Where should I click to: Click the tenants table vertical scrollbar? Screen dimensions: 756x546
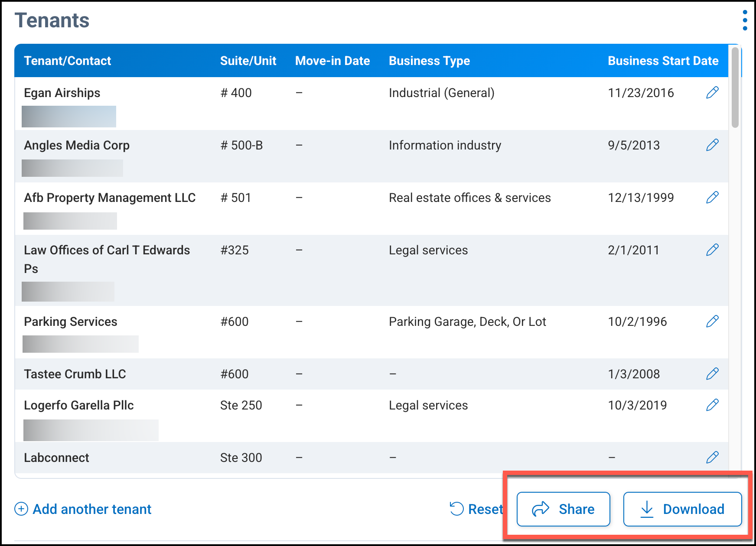pos(735,88)
